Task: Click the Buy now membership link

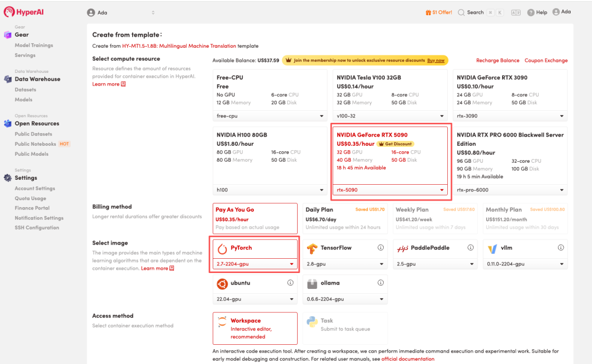Action: click(436, 60)
